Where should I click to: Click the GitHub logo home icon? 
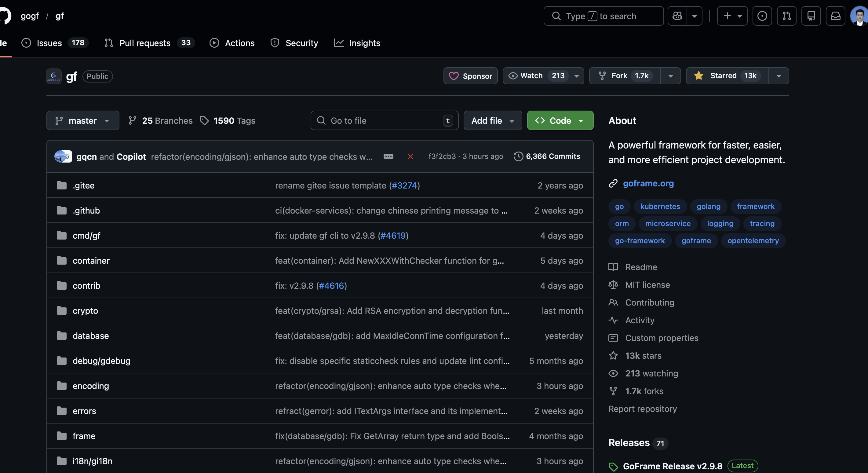pos(5,16)
